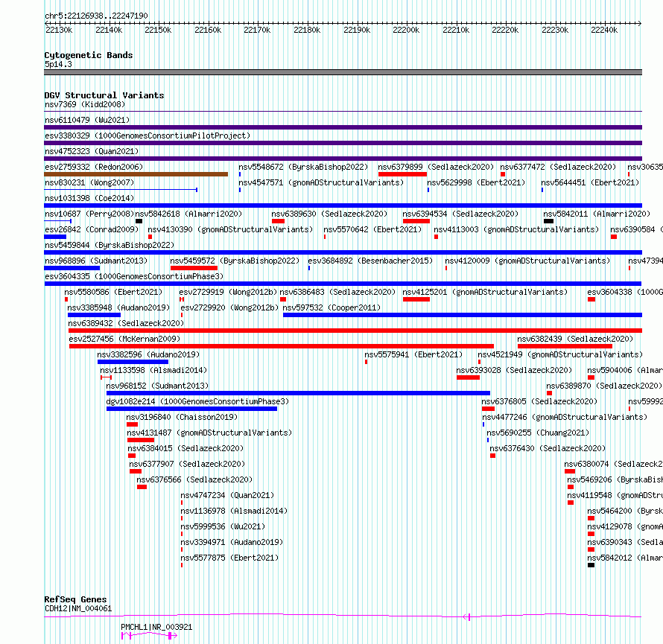Click the blue nsv597532 (Cooper2011) bar
The width and height of the screenshot is (663, 644).
(x=463, y=315)
